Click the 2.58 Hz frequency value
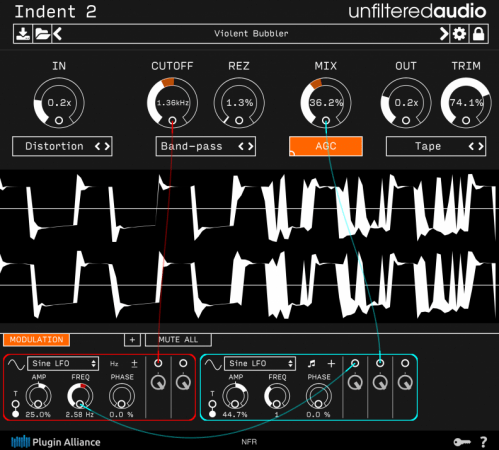 (x=80, y=415)
